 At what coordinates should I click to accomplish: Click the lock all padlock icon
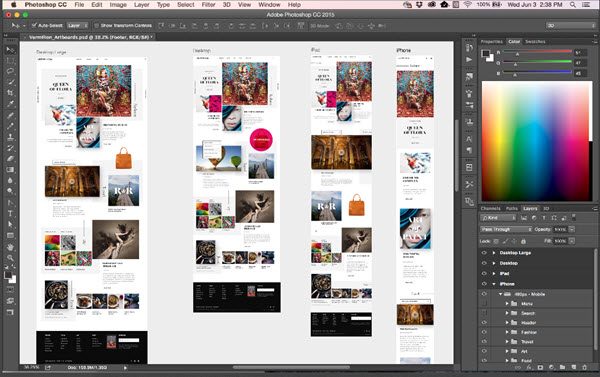click(523, 241)
